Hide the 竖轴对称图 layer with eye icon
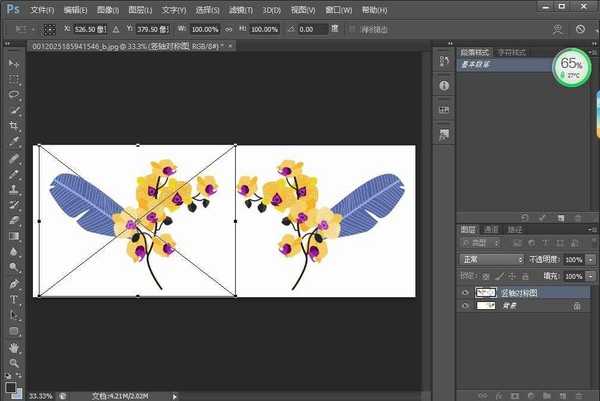 click(465, 292)
